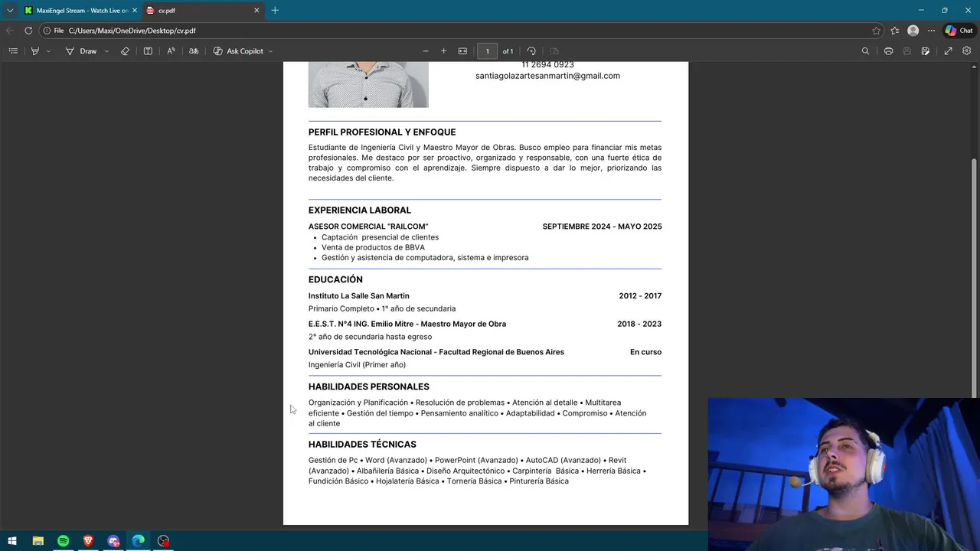
Task: Open the Favorites list
Action: point(894,31)
